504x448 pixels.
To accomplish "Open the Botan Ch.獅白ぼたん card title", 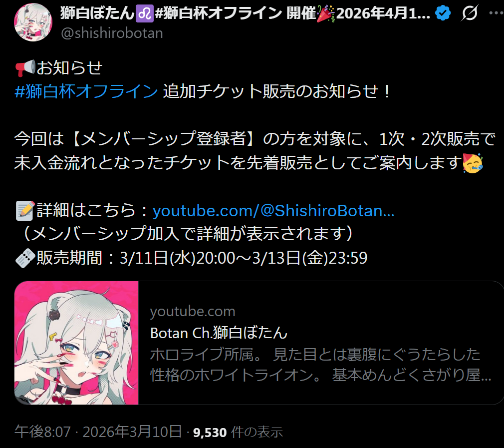I will pyautogui.click(x=219, y=333).
